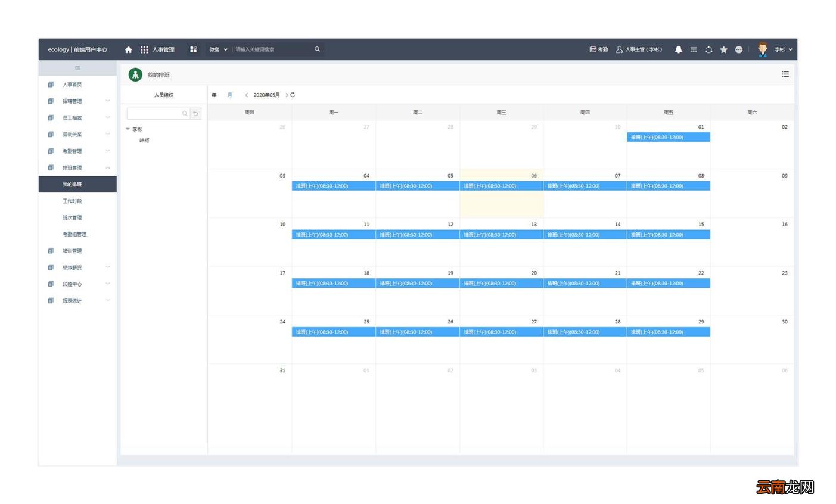
Task: Open the chat bubble more icon
Action: tap(739, 49)
